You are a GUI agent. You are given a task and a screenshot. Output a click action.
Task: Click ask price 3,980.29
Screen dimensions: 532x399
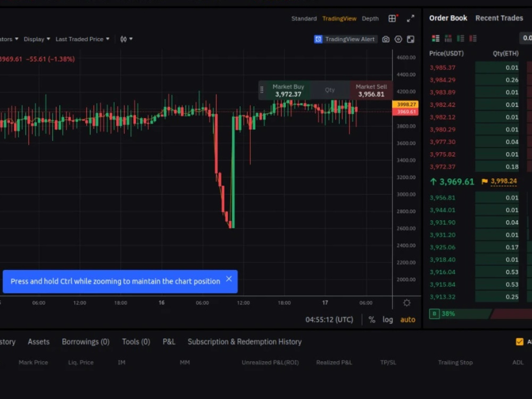tap(443, 130)
